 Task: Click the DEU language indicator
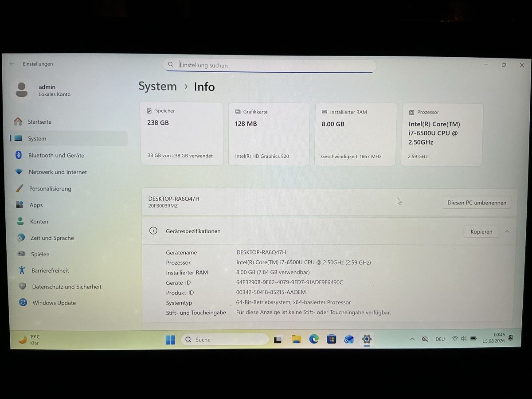point(440,339)
